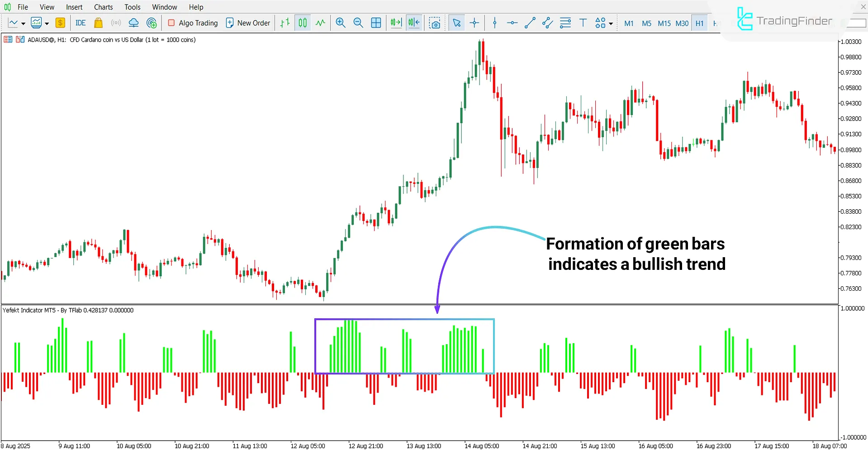Select the Crosshair tool
Image resolution: width=868 pixels, height=451 pixels.
pos(474,23)
